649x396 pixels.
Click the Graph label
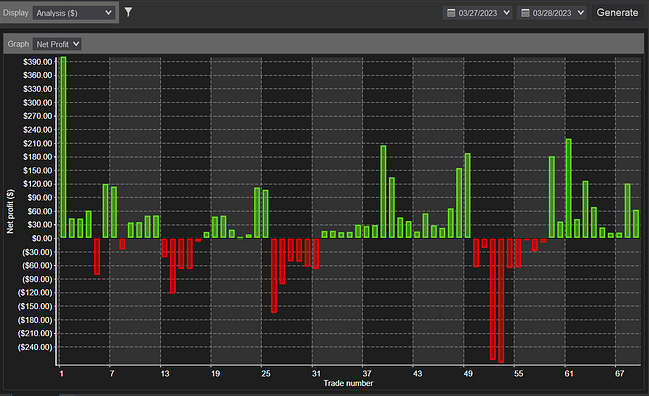[x=18, y=44]
